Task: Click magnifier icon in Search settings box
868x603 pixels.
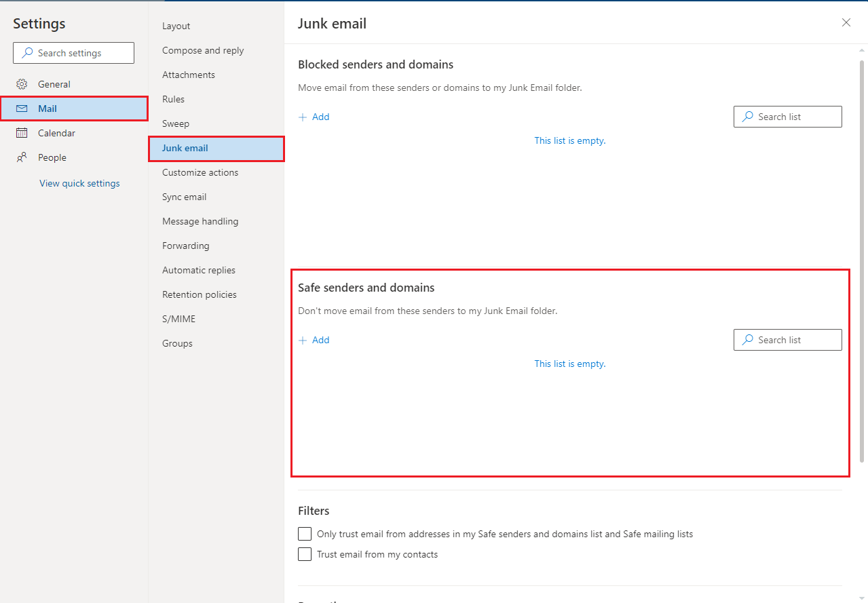Action: click(x=28, y=53)
